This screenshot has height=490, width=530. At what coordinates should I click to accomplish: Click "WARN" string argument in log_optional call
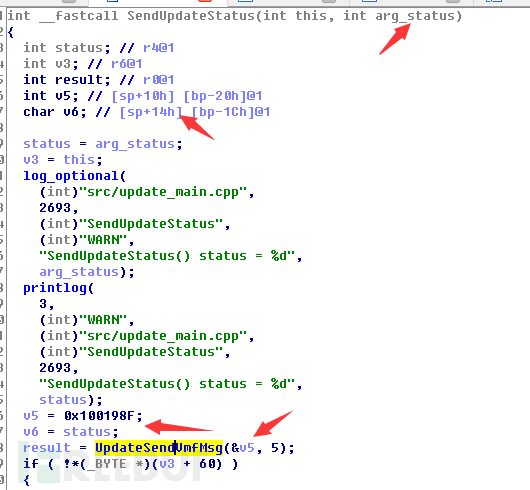(x=103, y=240)
